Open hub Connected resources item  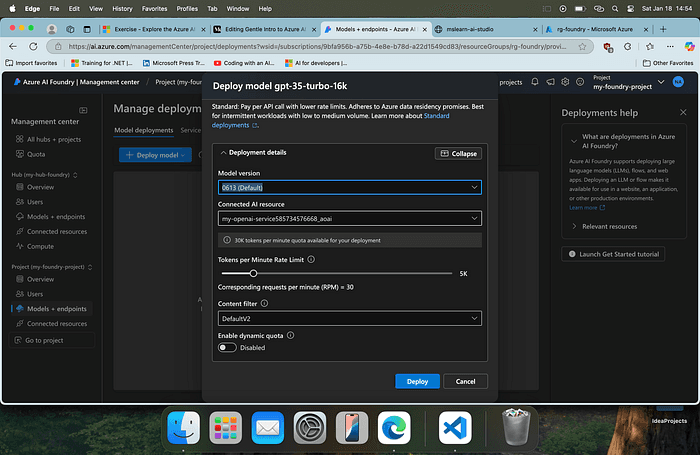[51, 231]
